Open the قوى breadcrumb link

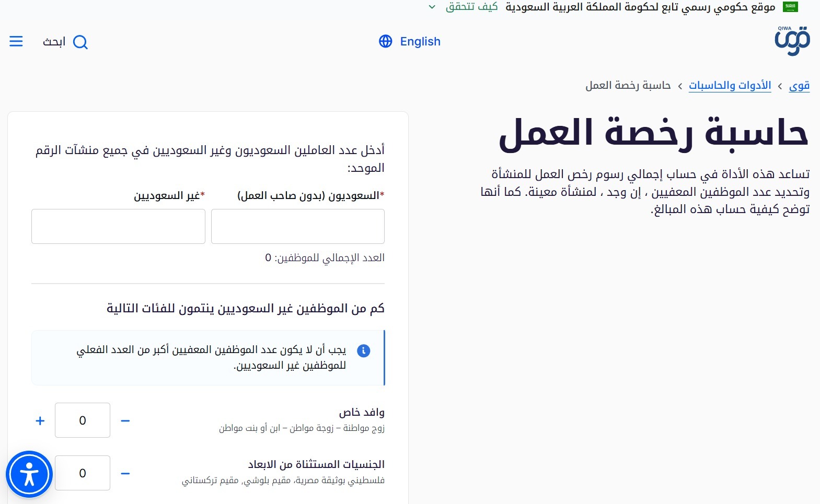(799, 85)
